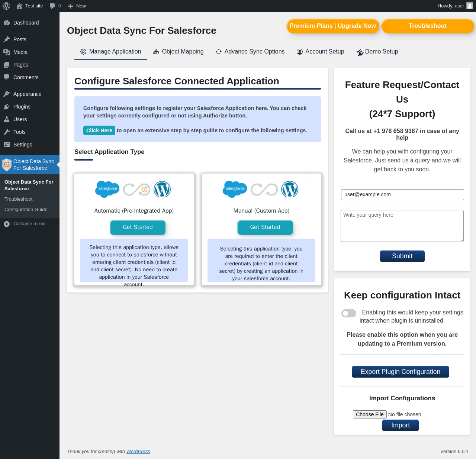The height and width of the screenshot is (459, 476).
Task: Switch to the Object Mapping tab
Action: point(178,52)
